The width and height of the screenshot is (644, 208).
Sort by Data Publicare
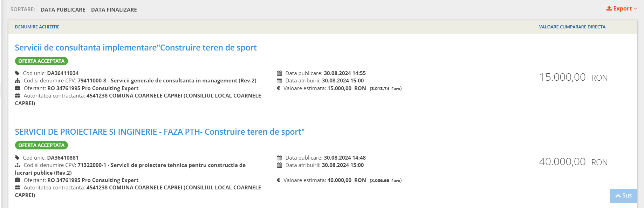[x=63, y=10]
